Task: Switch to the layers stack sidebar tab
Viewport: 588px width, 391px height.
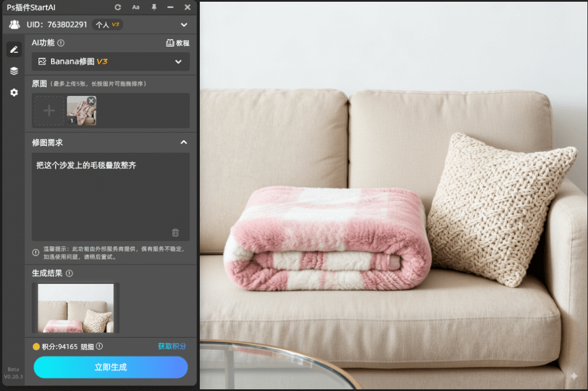Action: pos(14,71)
